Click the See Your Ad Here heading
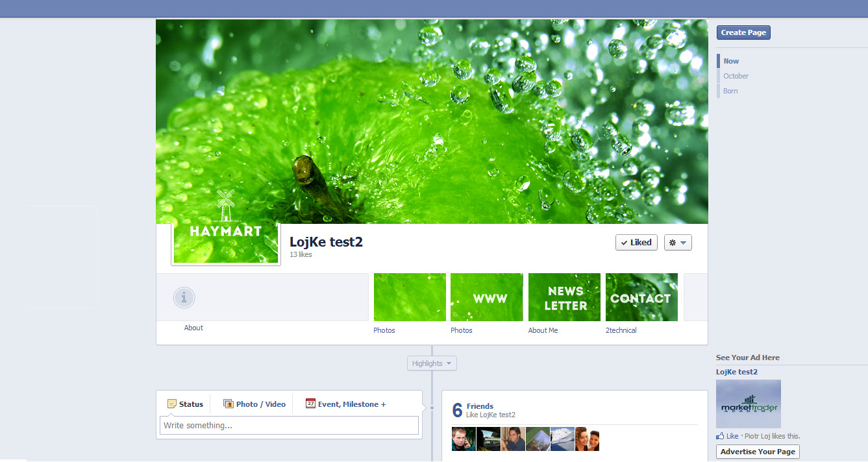This screenshot has height=462, width=868. coord(748,358)
